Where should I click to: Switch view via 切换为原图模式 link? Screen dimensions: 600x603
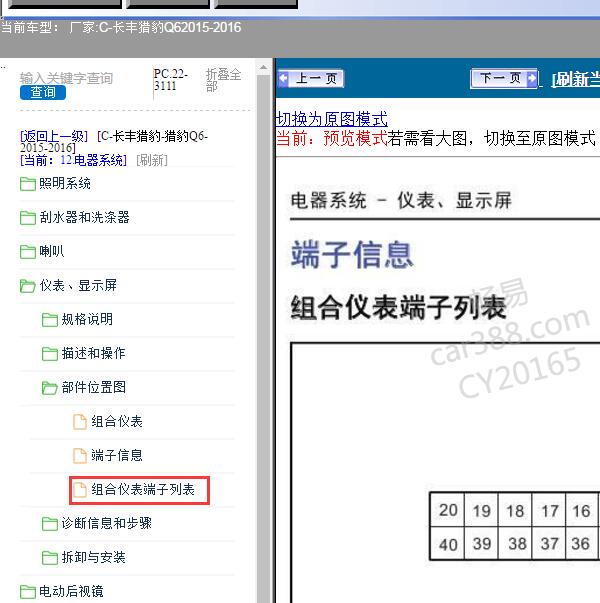[x=332, y=119]
